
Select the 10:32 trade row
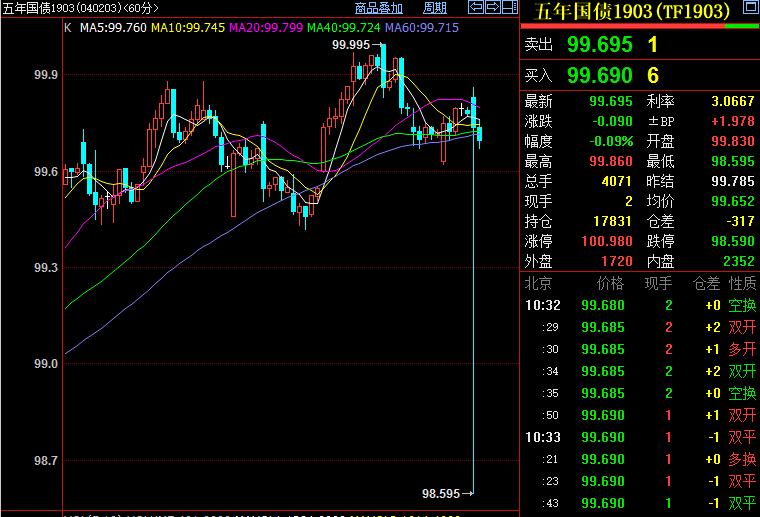pyautogui.click(x=640, y=305)
